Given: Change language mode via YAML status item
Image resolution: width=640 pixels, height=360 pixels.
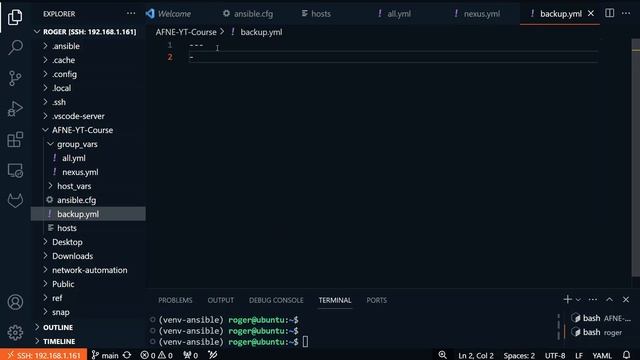Looking at the screenshot, I should 602,356.
